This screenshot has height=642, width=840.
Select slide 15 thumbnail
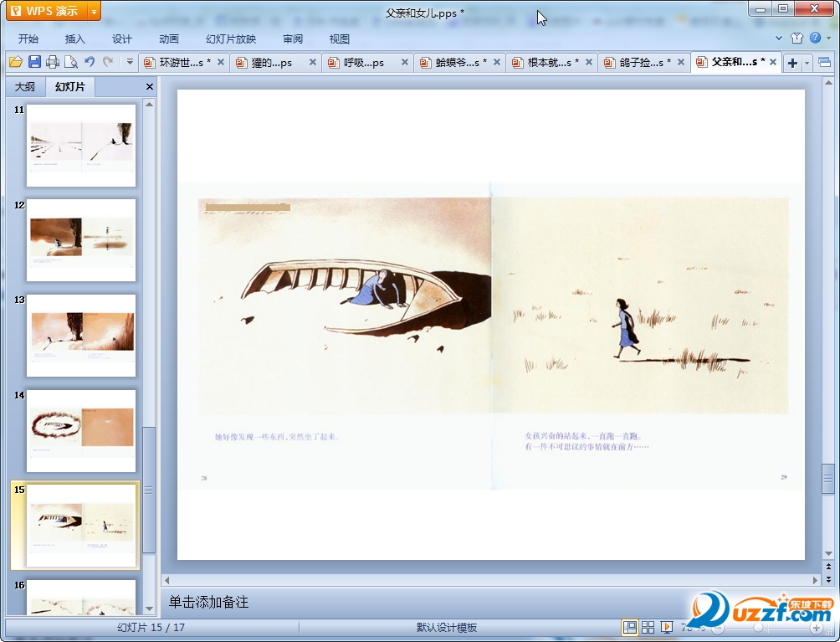81,526
